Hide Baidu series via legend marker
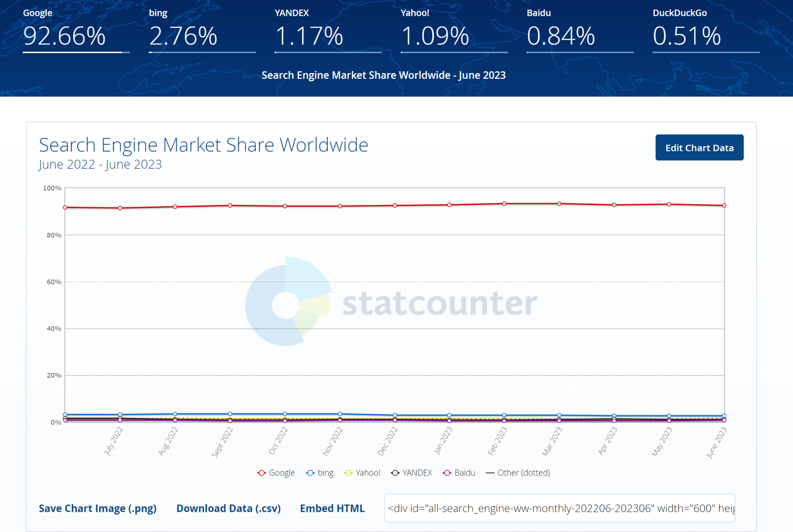Image resolution: width=793 pixels, height=532 pixels. point(447,473)
